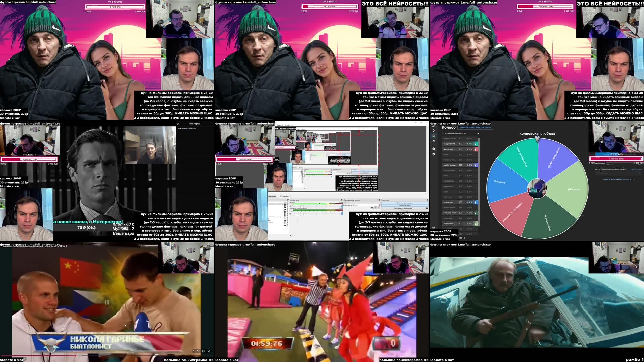The height and width of the screenshot is (362, 644).
Task: Select the wheel pie-chart icon in sidebar
Action: point(434,136)
